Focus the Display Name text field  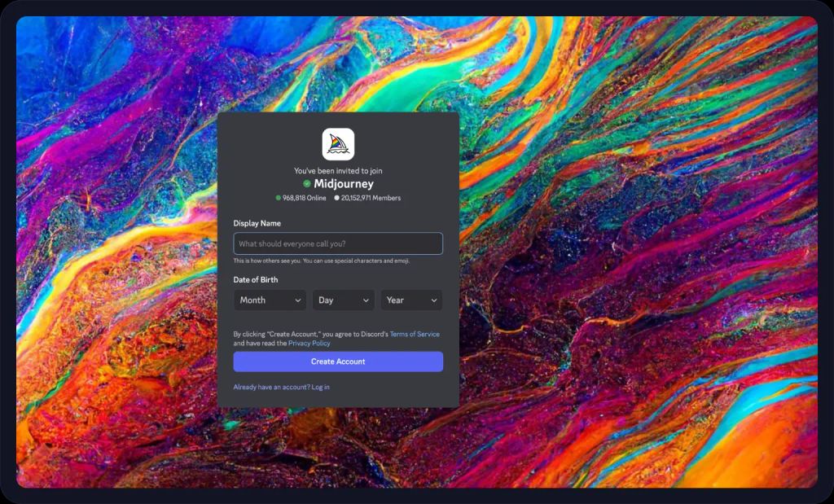click(x=338, y=243)
